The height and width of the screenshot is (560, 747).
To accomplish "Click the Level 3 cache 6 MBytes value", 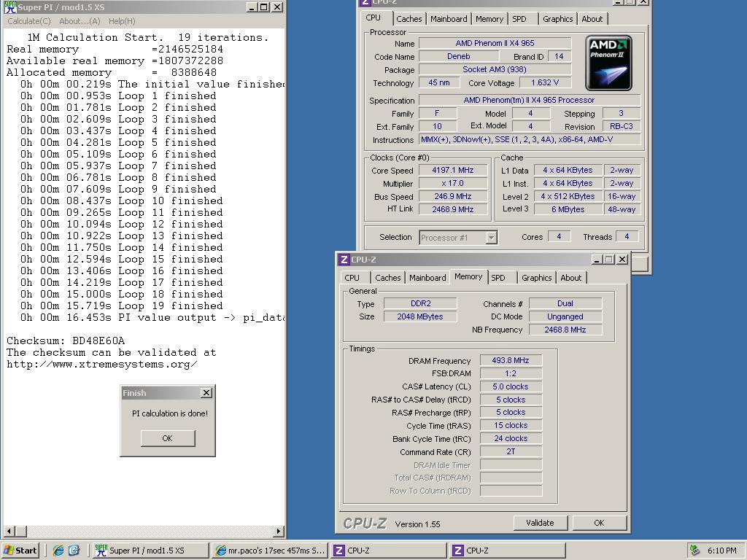I will (568, 209).
